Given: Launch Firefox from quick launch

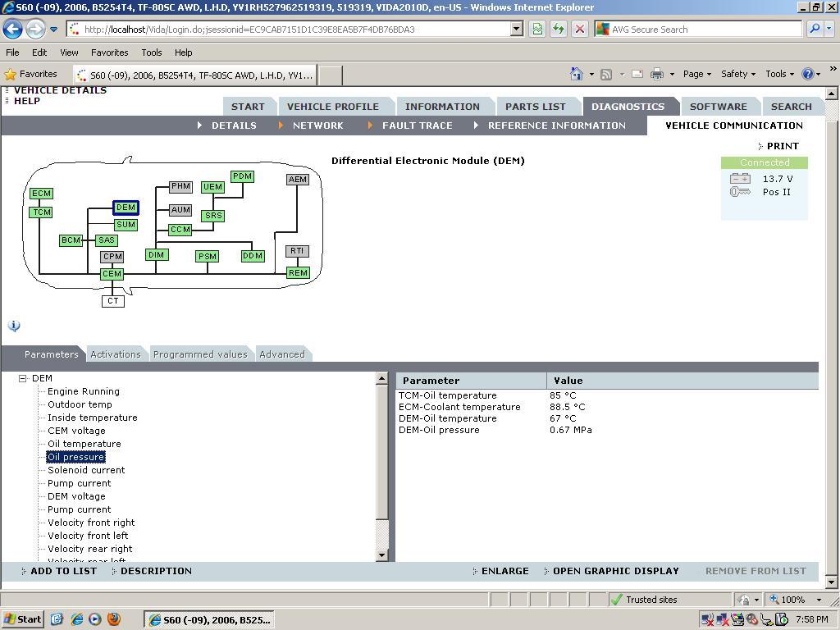Looking at the screenshot, I should coord(114,619).
